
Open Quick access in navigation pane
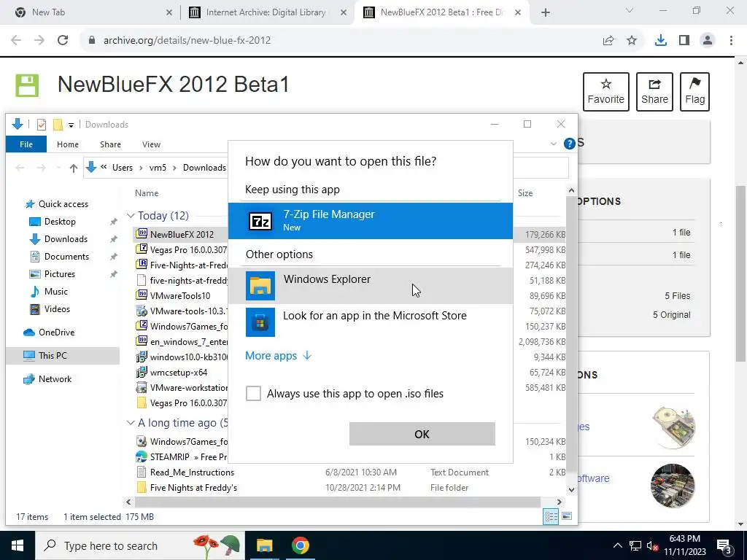click(63, 204)
